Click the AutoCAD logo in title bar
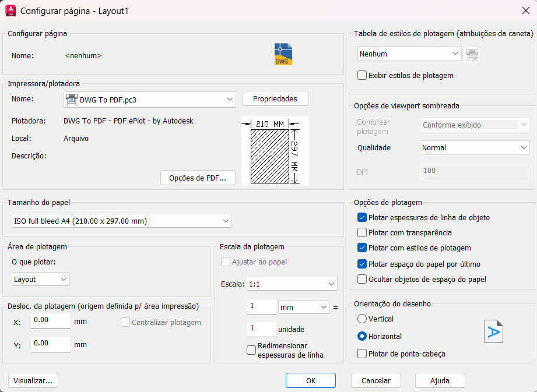 [x=10, y=10]
